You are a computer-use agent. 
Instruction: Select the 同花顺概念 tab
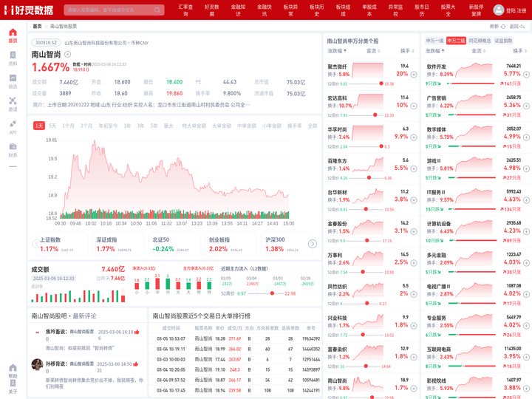tap(480, 41)
